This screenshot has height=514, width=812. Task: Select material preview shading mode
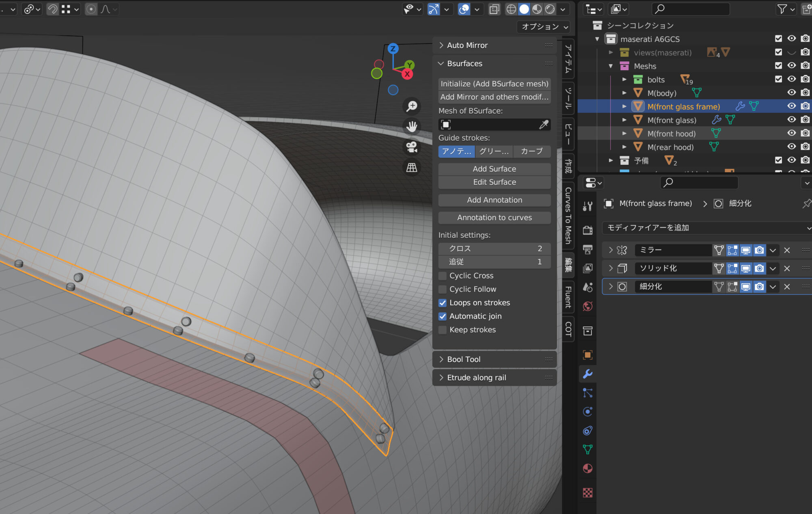[x=537, y=9]
